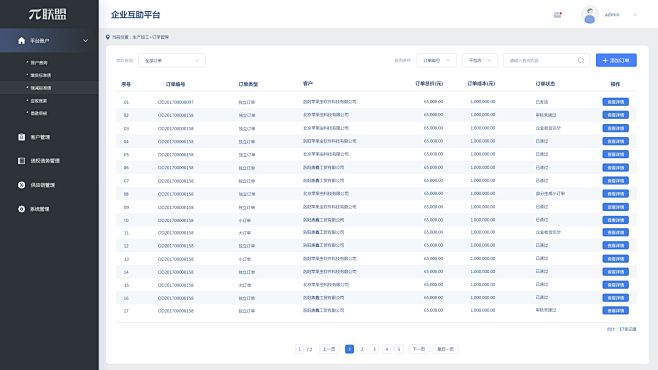This screenshot has height=370, width=658.
Task: Select the highlighted third submenu item under 平台账户
Action: point(41,88)
